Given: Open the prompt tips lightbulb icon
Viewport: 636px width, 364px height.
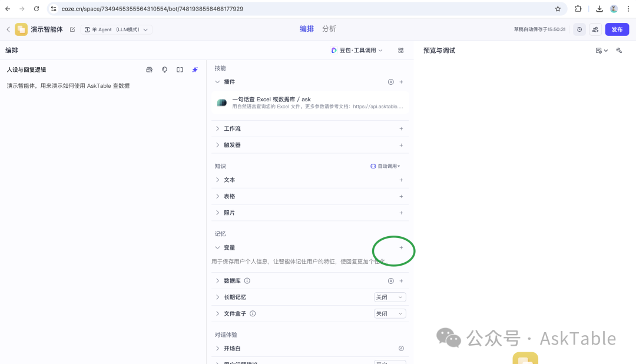Looking at the screenshot, I should click(164, 70).
